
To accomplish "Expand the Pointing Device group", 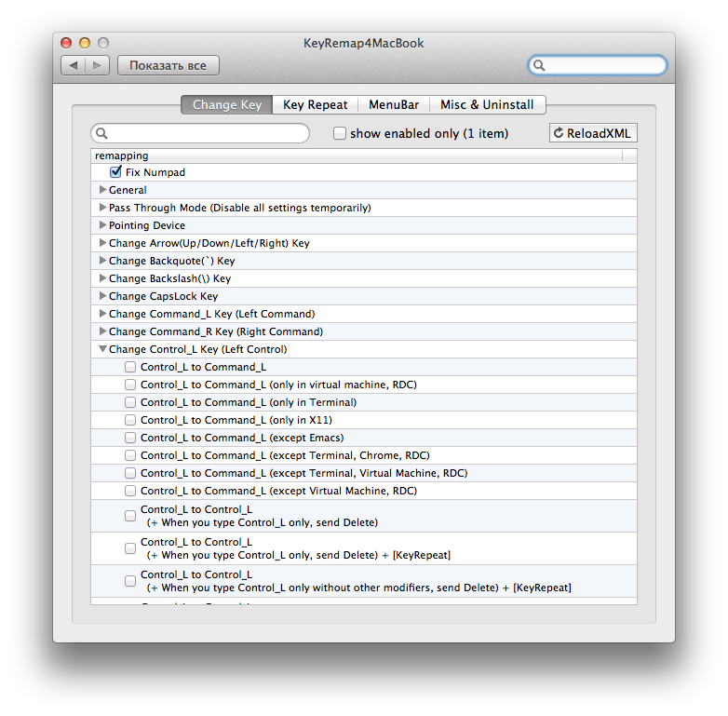I will (102, 224).
